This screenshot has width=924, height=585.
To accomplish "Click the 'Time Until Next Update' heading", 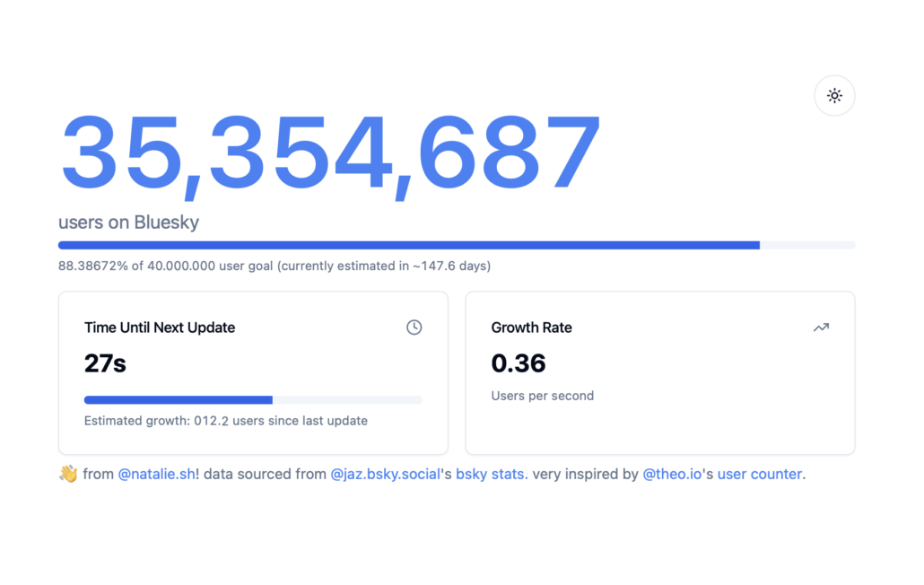I will coord(160,327).
